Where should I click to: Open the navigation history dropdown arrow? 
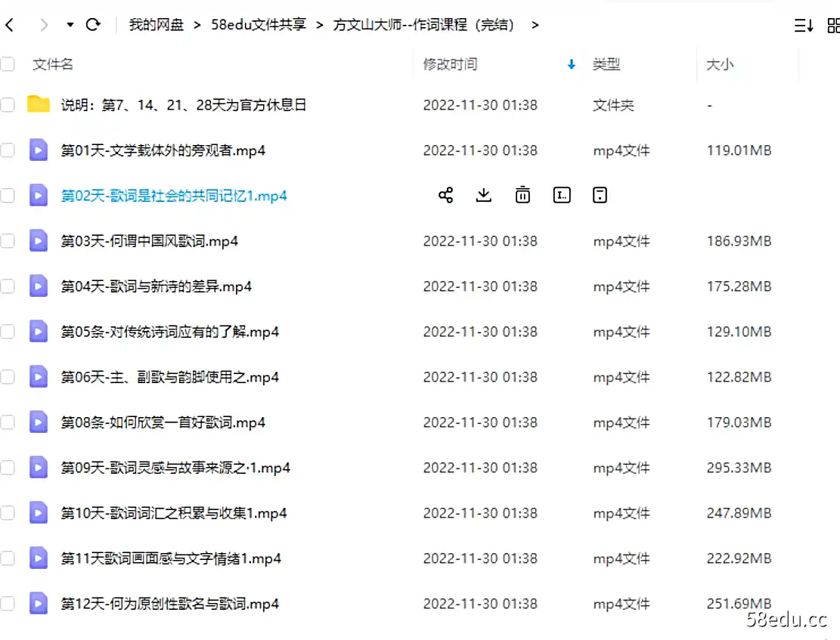[x=70, y=25]
